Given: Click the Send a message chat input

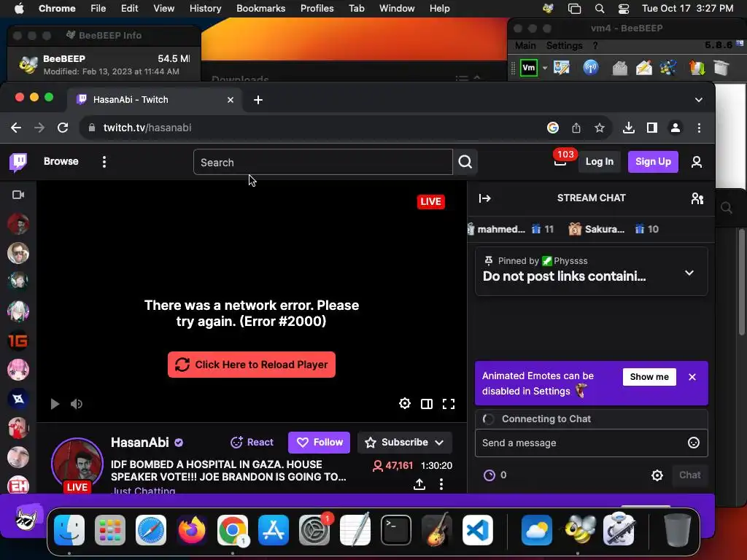Looking at the screenshot, I should pos(582,443).
